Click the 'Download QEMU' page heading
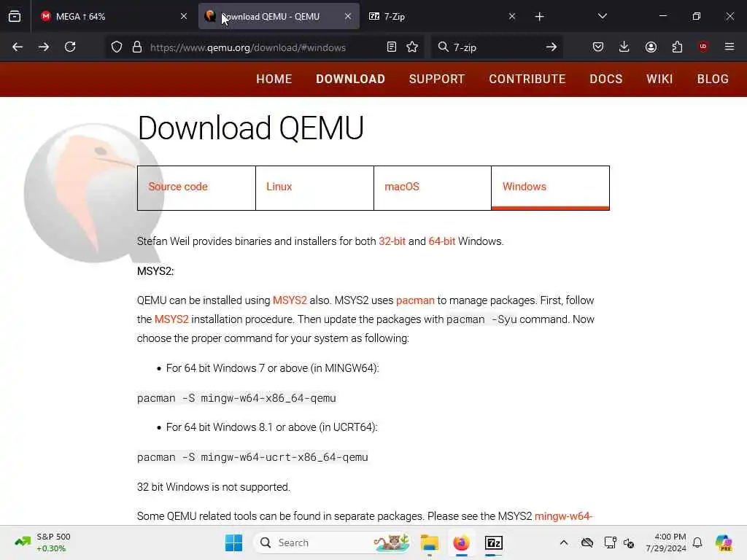Viewport: 747px width, 560px height. 251,128
